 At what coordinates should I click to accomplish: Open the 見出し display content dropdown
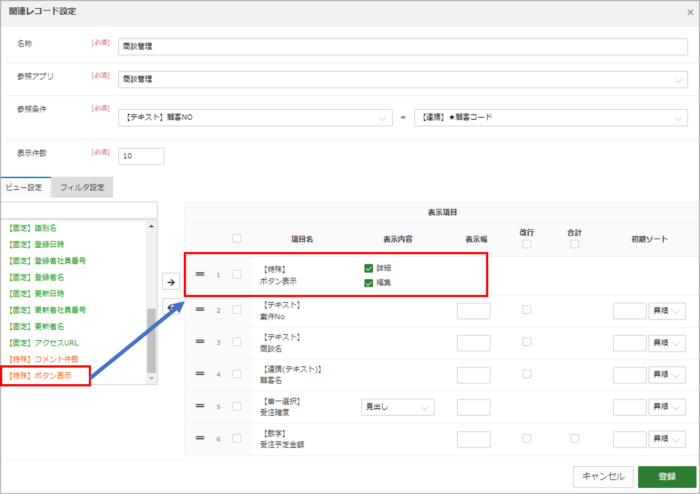pos(397,407)
